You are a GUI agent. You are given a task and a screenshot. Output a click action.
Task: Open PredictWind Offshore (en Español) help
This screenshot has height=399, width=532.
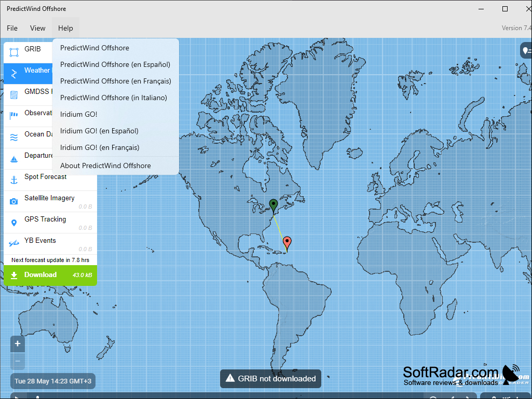tap(116, 64)
